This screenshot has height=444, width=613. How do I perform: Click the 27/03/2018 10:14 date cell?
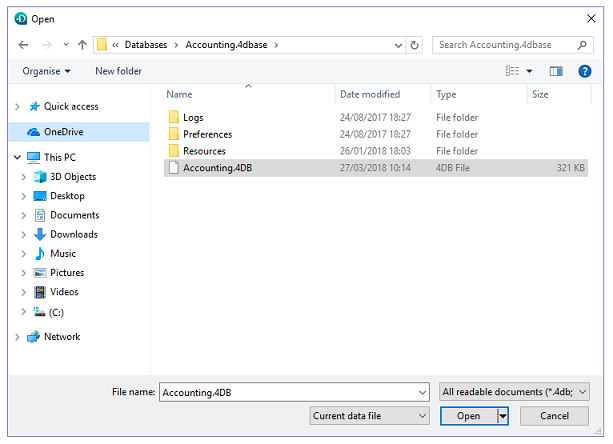coord(375,168)
